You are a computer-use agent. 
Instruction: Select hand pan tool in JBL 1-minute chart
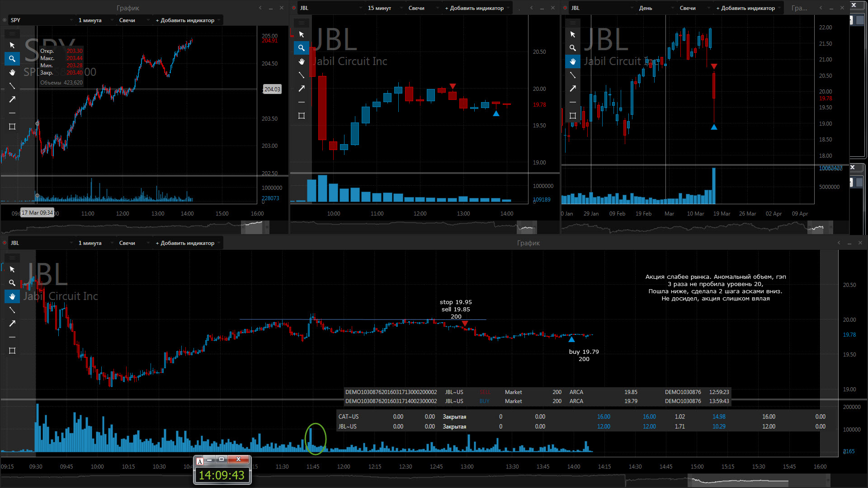(x=12, y=296)
